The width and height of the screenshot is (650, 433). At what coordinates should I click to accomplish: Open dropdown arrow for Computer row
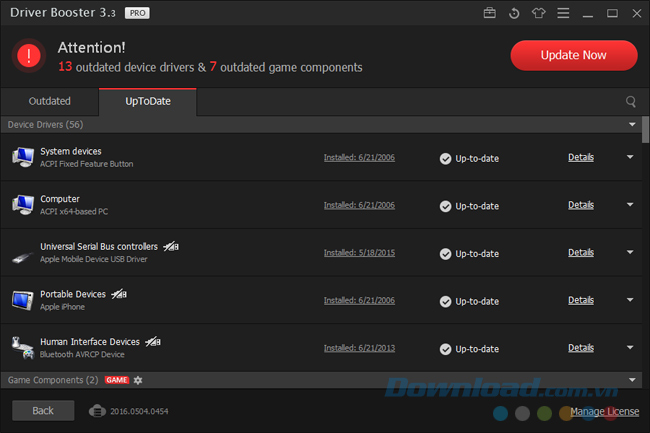pos(630,205)
